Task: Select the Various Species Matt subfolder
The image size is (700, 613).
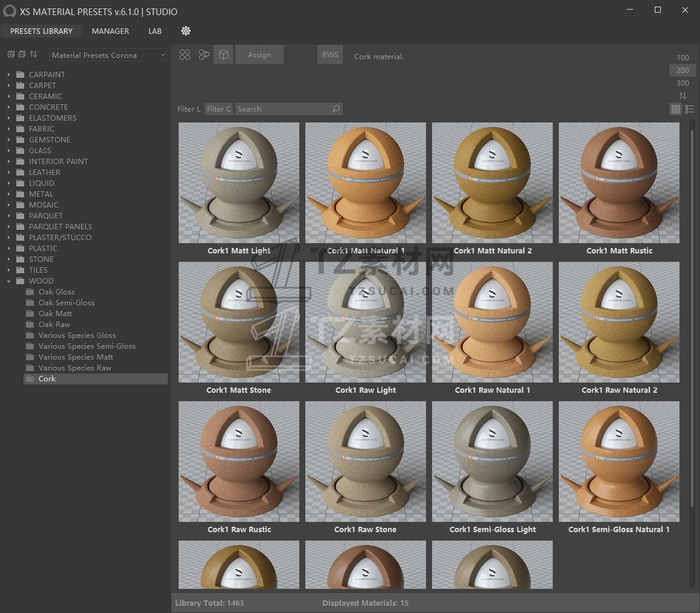Action: coord(75,357)
